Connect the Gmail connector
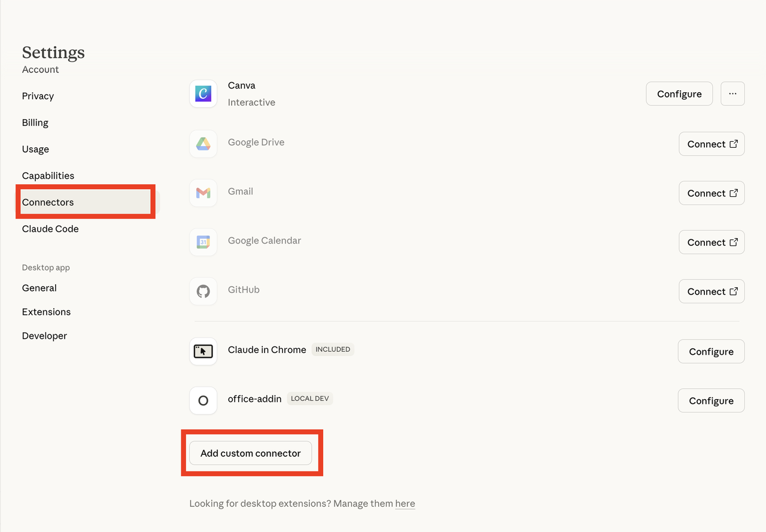 [712, 193]
